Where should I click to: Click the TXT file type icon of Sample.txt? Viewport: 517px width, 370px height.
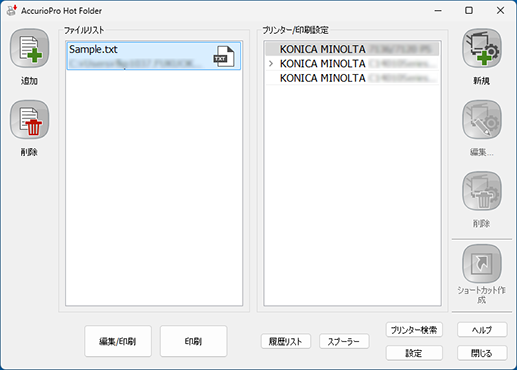[224, 56]
